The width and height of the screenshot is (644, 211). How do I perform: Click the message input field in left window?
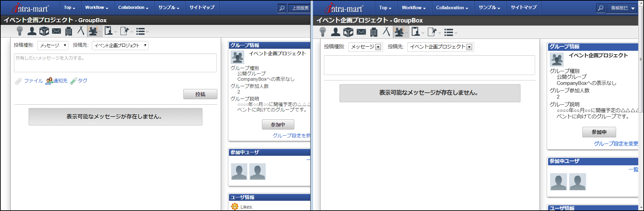[x=115, y=63]
